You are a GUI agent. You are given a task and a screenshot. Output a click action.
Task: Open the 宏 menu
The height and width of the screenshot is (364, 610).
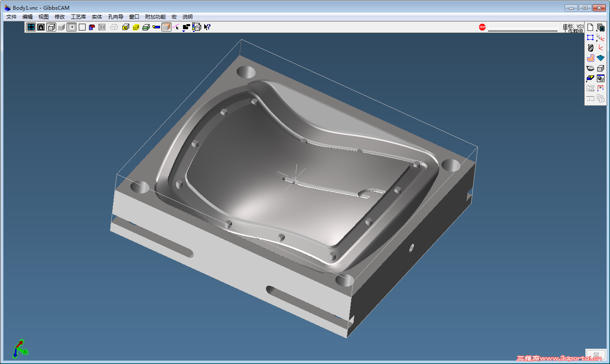click(174, 17)
